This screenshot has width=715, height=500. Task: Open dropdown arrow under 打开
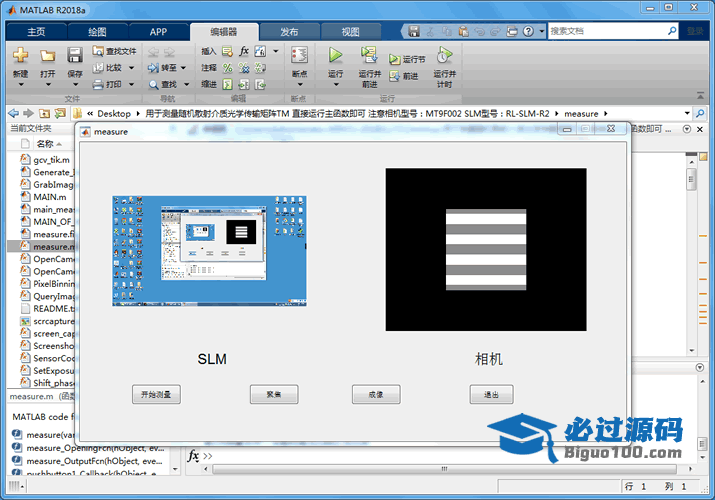(48, 85)
